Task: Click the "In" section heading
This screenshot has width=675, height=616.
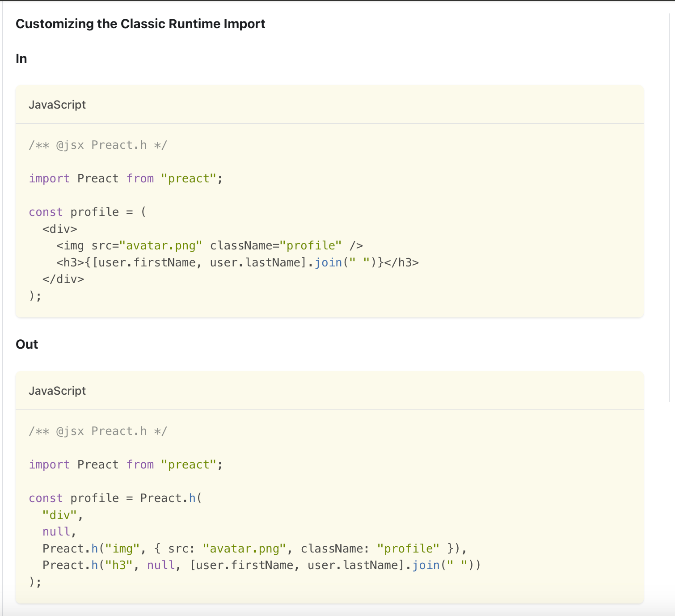Action: pyautogui.click(x=21, y=59)
